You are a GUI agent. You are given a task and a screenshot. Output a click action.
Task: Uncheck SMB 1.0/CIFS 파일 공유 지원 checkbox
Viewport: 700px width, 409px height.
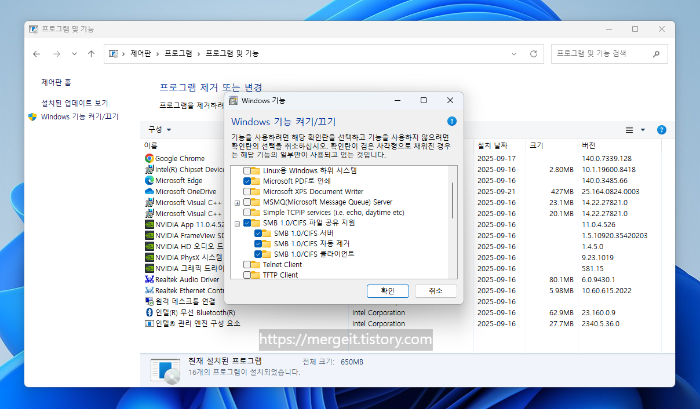point(247,222)
